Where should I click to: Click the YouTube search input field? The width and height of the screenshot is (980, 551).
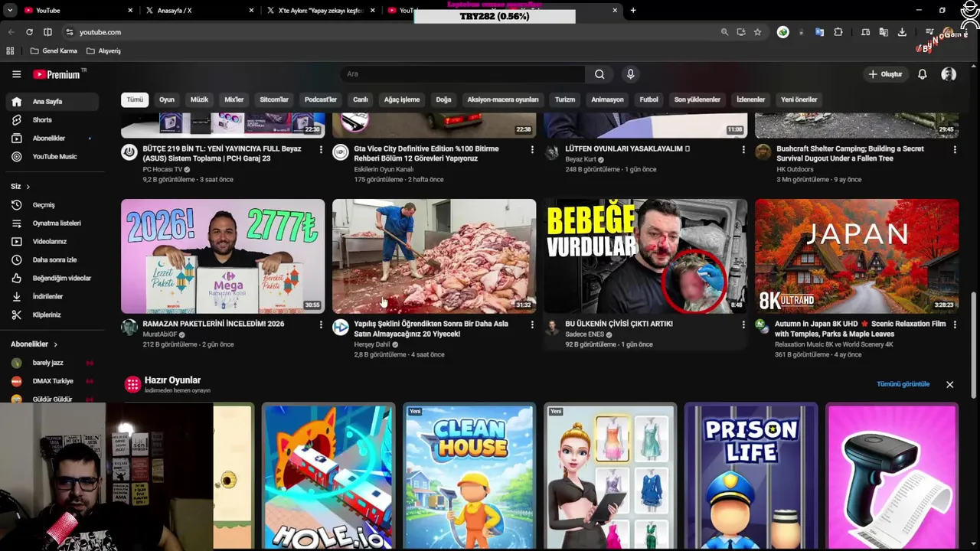462,74
